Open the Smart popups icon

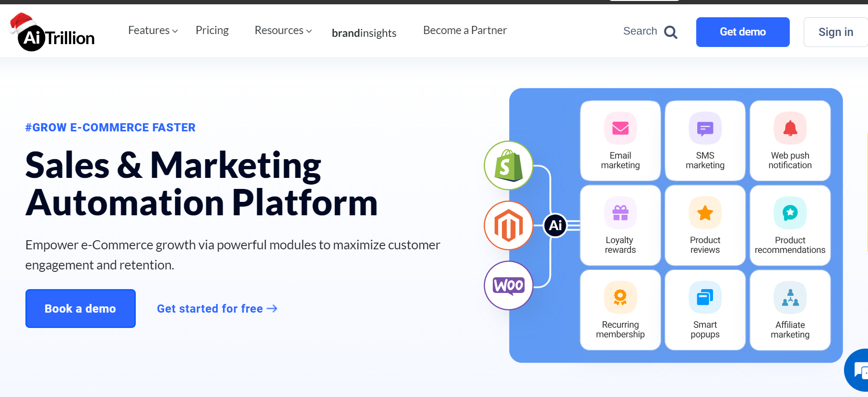tap(705, 297)
